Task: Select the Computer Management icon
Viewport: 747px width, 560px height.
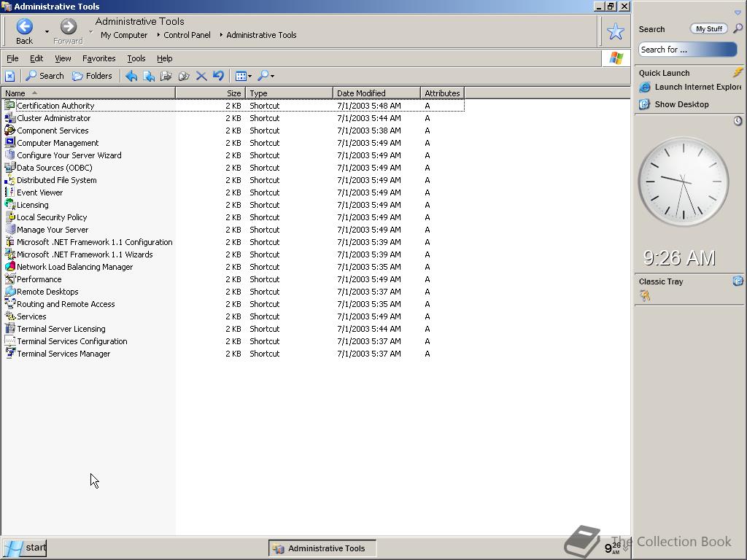Action: 9,142
